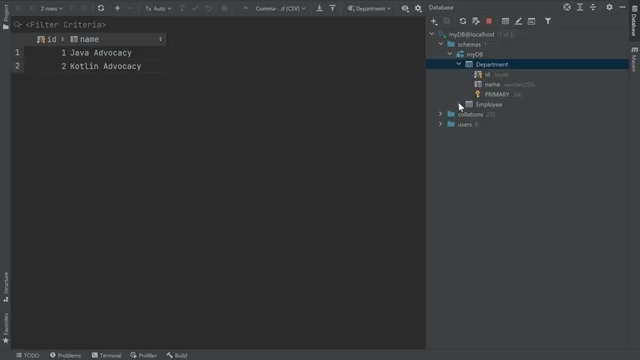The image size is (640, 360).
Task: Open the Terminal tab at the bottom
Action: pyautogui.click(x=107, y=355)
